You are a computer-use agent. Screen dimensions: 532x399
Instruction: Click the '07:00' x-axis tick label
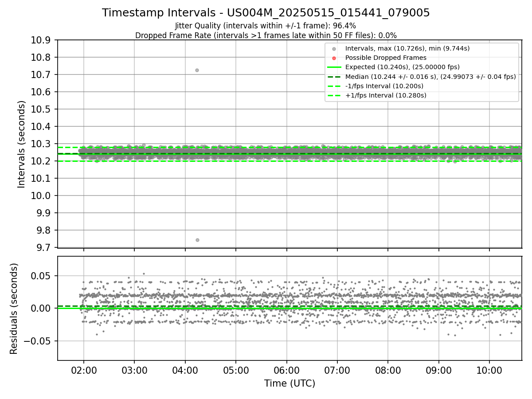[337, 370]
